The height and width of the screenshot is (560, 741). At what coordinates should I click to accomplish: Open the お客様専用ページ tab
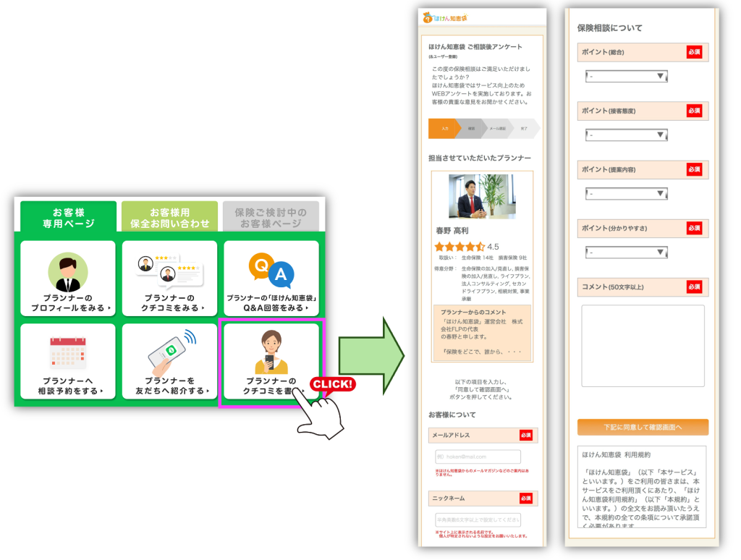pyautogui.click(x=68, y=217)
